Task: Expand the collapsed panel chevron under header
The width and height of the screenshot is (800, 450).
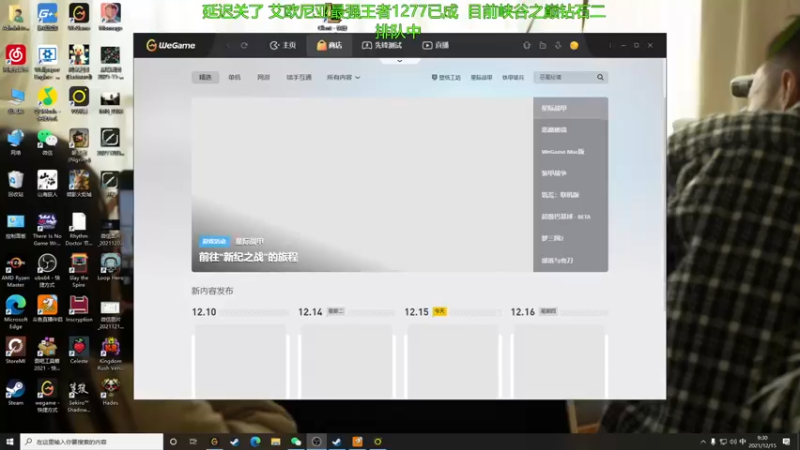Action: point(399,61)
